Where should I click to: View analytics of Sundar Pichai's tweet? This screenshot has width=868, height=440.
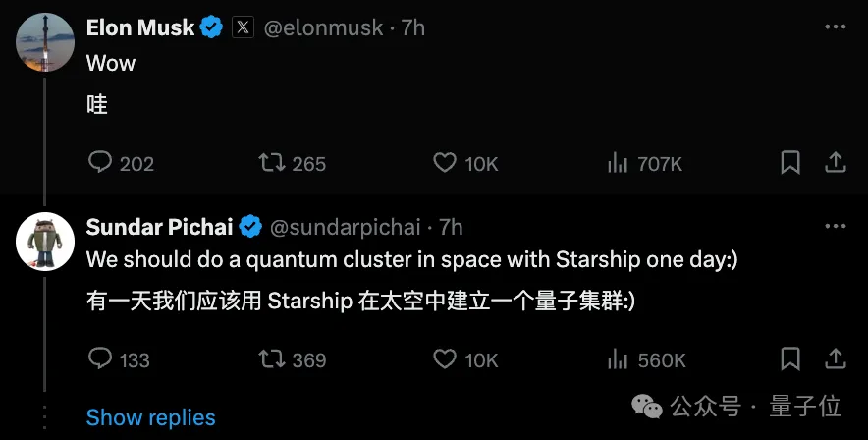click(618, 359)
